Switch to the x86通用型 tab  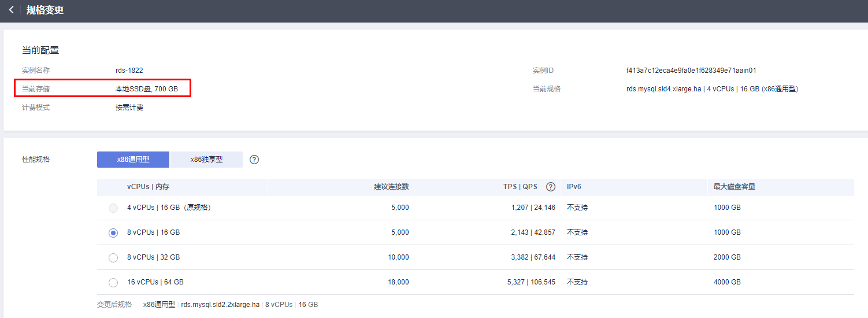click(x=133, y=160)
